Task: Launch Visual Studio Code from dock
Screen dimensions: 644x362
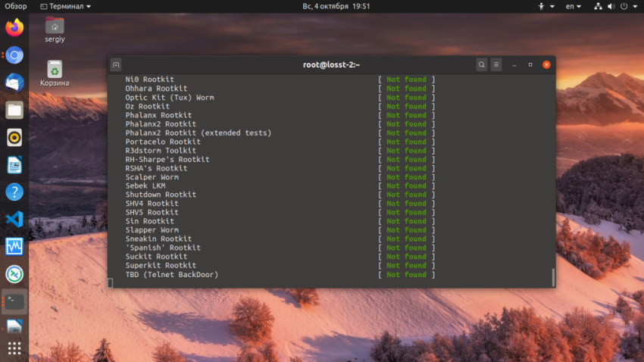Action: pyautogui.click(x=14, y=219)
